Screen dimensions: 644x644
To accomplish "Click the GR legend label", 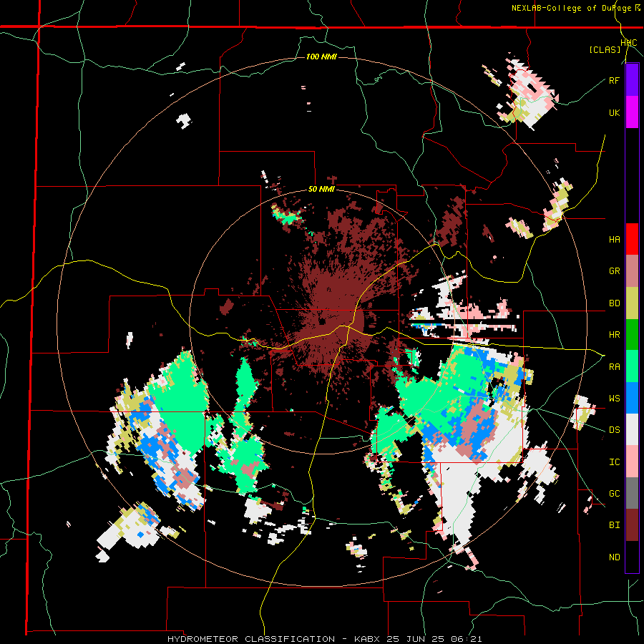I will pyautogui.click(x=614, y=271).
